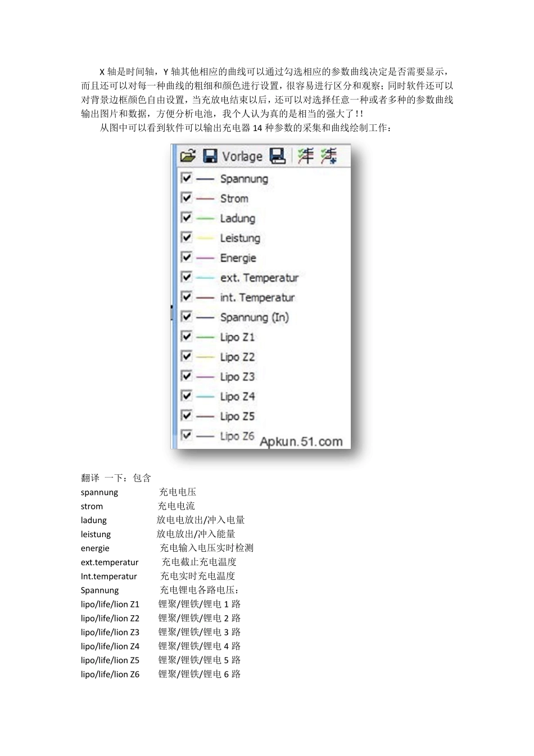Click the select all curves icon

click(306, 156)
